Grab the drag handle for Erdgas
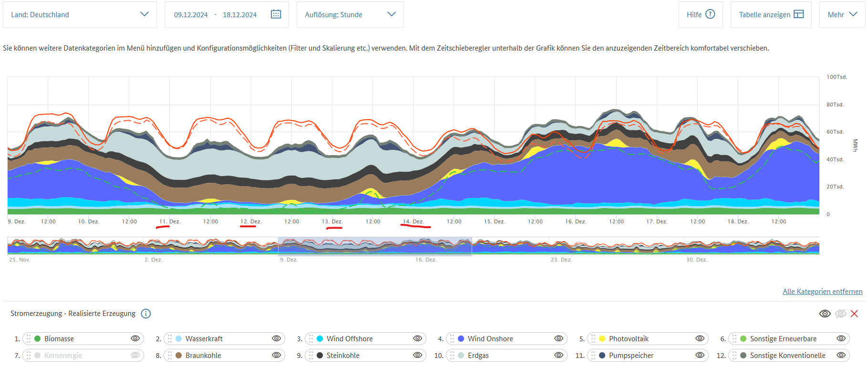The width and height of the screenshot is (868, 367). coord(452,356)
